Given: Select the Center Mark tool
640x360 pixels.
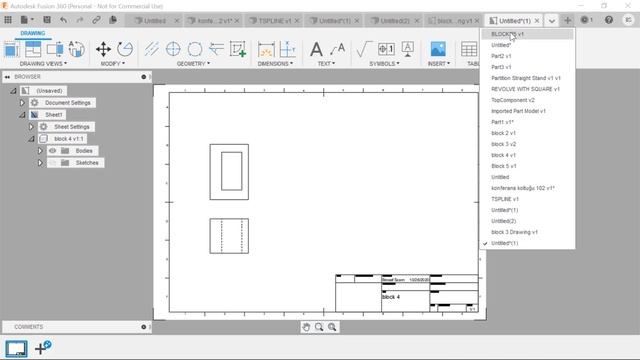Looking at the screenshot, I should [173, 49].
